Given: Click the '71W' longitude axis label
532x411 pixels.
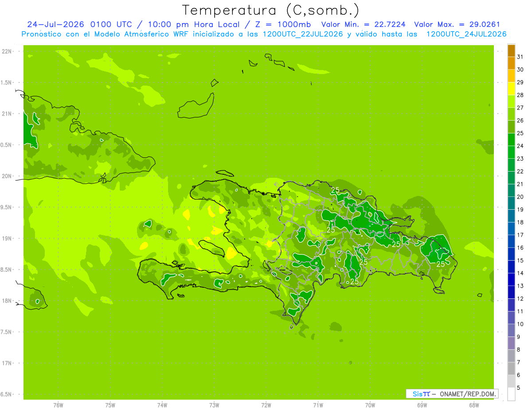Looking at the screenshot, I should point(318,405).
